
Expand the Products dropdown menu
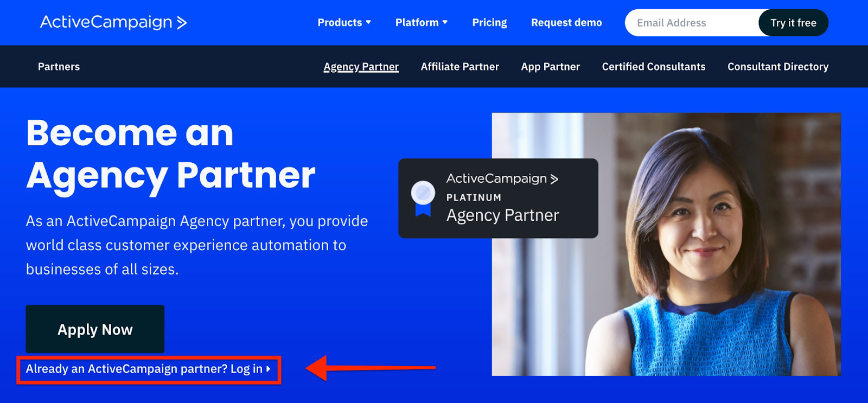344,23
